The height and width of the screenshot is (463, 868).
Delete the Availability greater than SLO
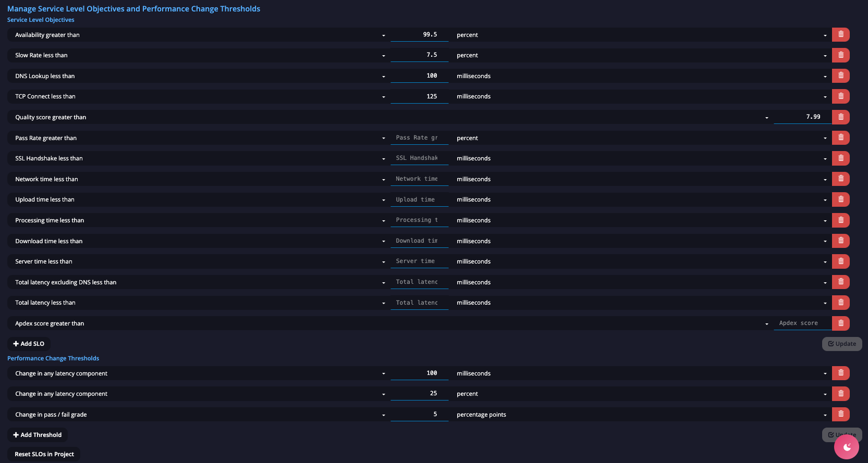point(840,34)
